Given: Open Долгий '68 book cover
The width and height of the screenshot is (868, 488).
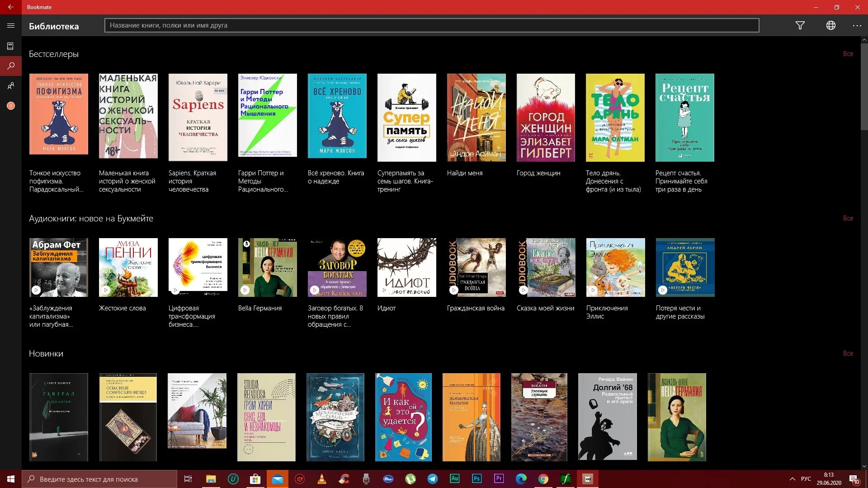Looking at the screenshot, I should coord(608,417).
